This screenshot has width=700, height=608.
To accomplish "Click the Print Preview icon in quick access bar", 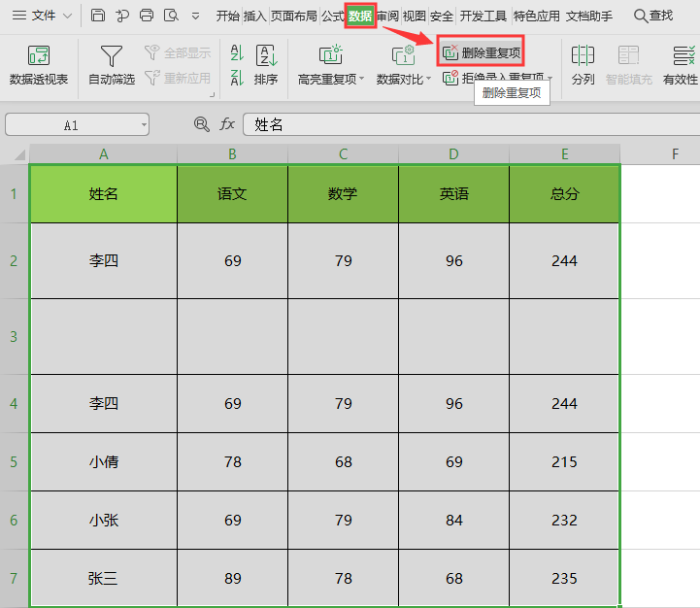I will click(171, 16).
